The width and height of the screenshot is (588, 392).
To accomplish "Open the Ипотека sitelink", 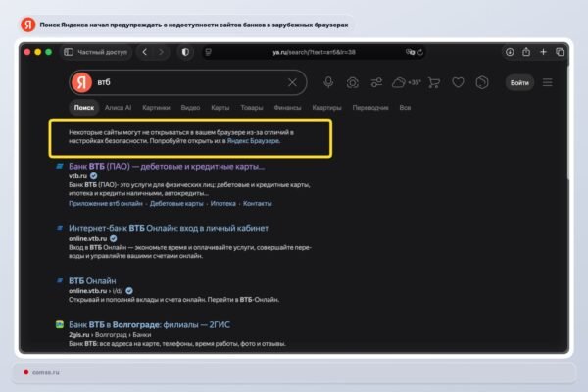I will pyautogui.click(x=222, y=203).
